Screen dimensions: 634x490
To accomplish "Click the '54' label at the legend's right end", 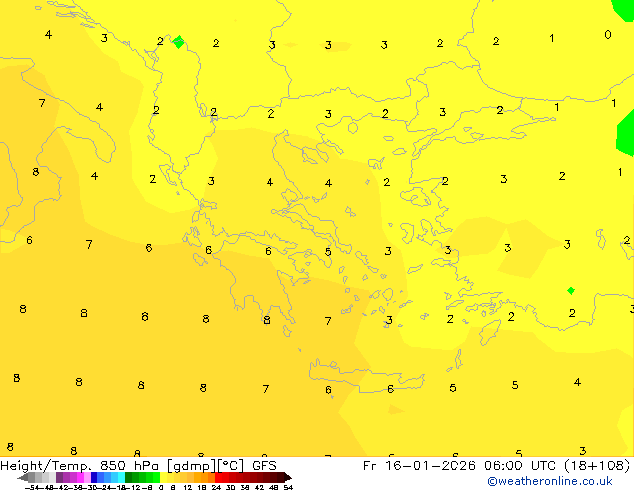I will 288,487.
